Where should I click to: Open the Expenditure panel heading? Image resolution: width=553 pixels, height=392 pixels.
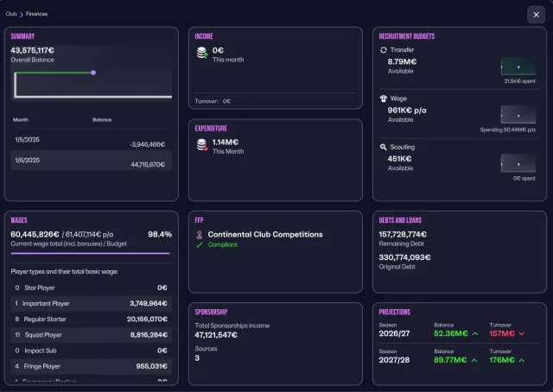coord(211,129)
